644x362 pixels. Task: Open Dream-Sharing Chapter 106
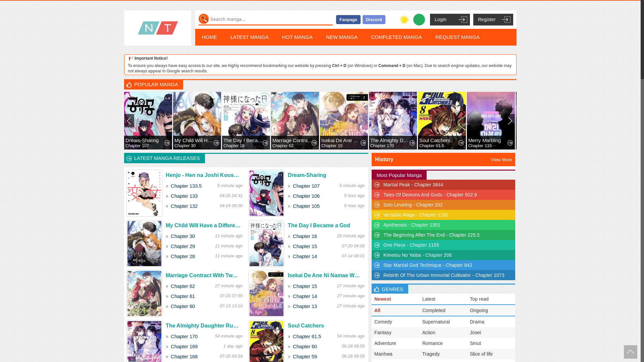(306, 196)
